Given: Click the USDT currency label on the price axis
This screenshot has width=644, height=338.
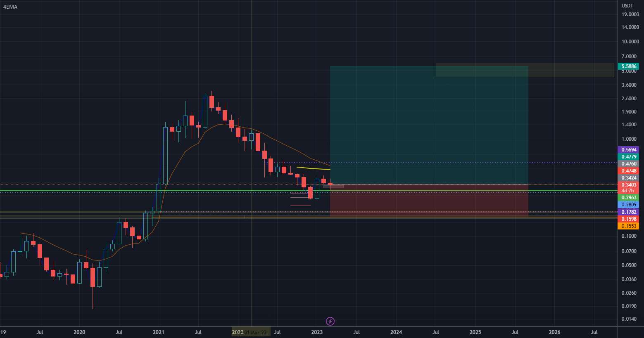Looking at the screenshot, I should coord(627,6).
